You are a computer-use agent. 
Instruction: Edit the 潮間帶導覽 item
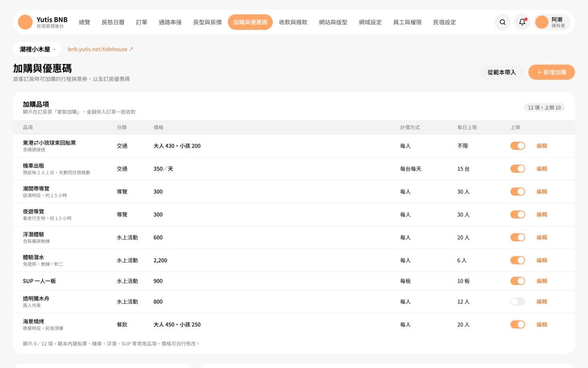541,191
